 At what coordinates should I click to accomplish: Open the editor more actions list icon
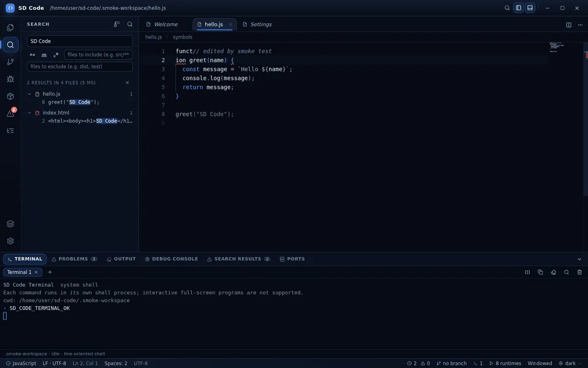coord(580,25)
